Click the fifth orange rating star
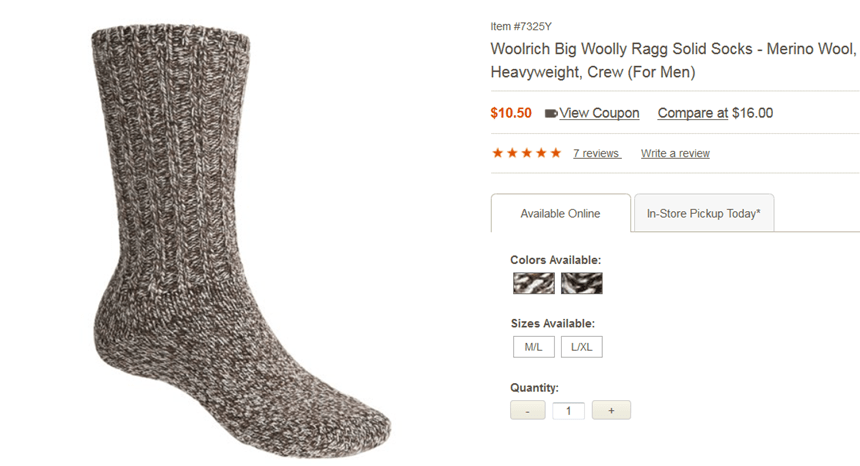The height and width of the screenshot is (466, 860). (556, 153)
